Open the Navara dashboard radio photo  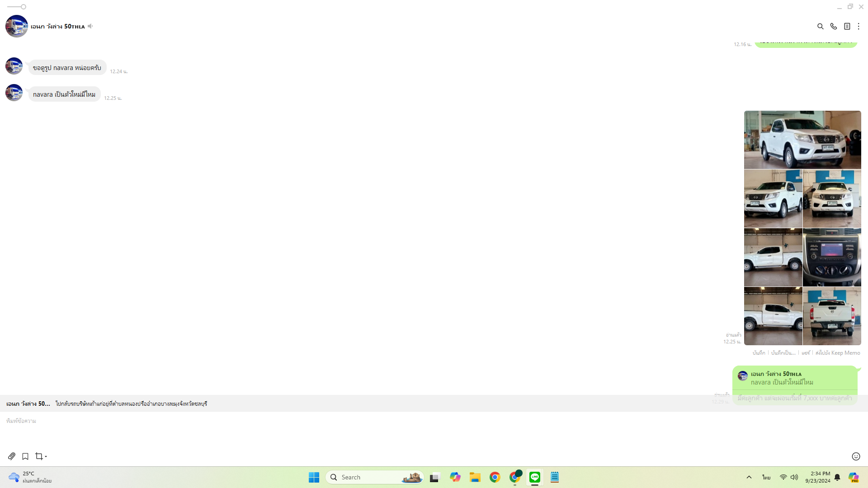pos(832,257)
